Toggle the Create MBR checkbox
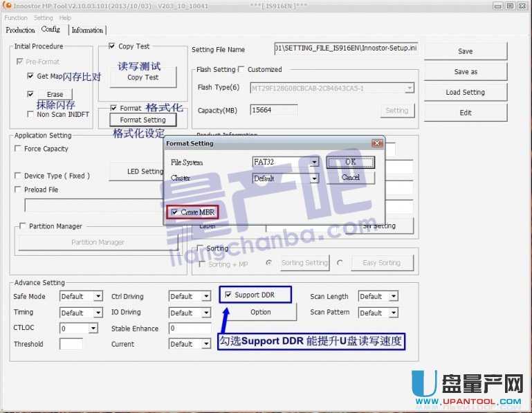Image resolution: width=532 pixels, height=413 pixels. tap(174, 212)
